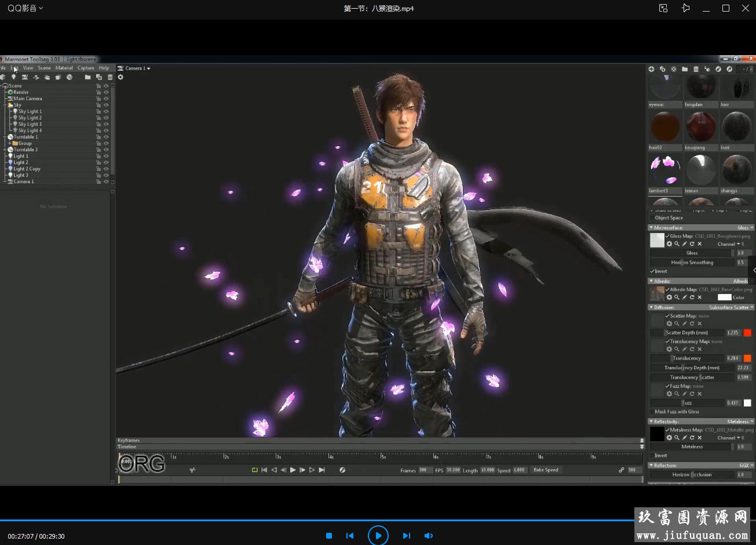Screen dimensions: 756x545
Task: Collapse the Albedo section
Action: [651, 281]
